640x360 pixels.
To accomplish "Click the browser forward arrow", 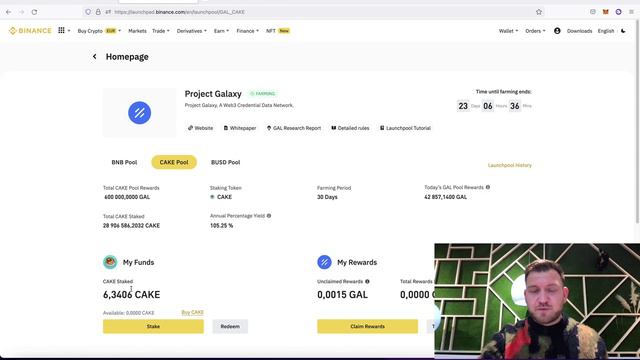I will [22, 12].
